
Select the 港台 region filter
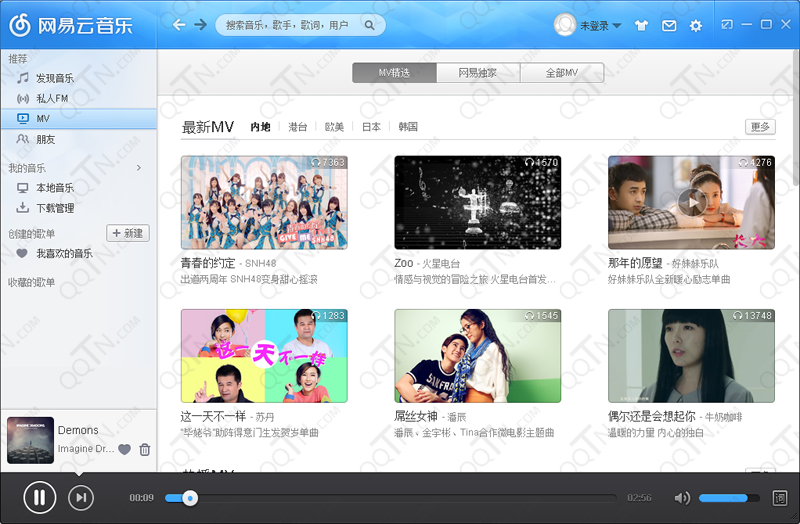(x=298, y=127)
